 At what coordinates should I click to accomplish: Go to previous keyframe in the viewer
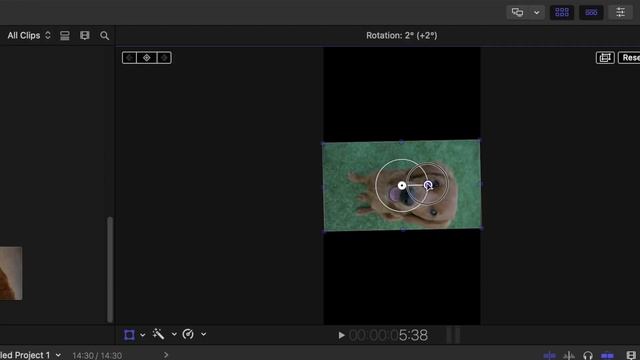click(x=129, y=58)
